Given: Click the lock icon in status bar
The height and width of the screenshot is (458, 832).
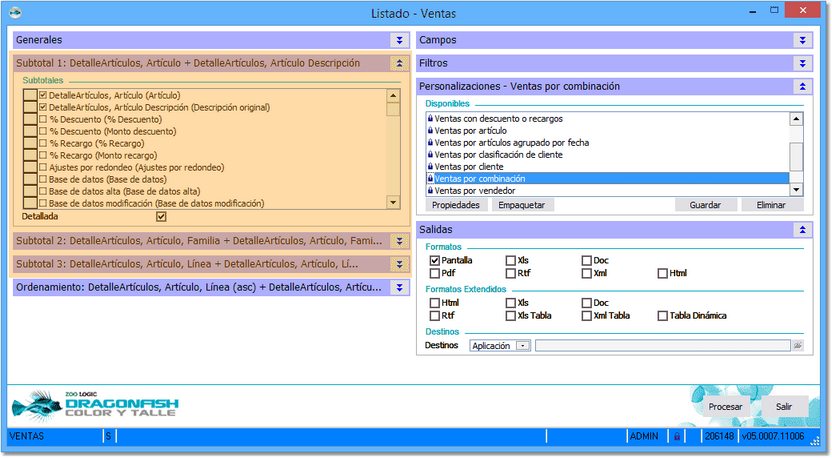Looking at the screenshot, I should click(x=677, y=436).
